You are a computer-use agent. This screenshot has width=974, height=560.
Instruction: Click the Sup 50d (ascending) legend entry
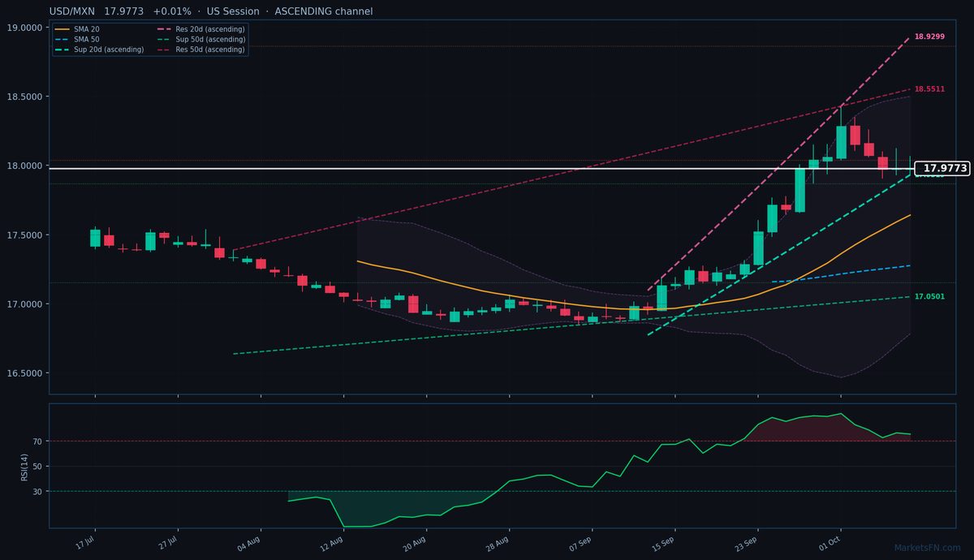(200, 39)
